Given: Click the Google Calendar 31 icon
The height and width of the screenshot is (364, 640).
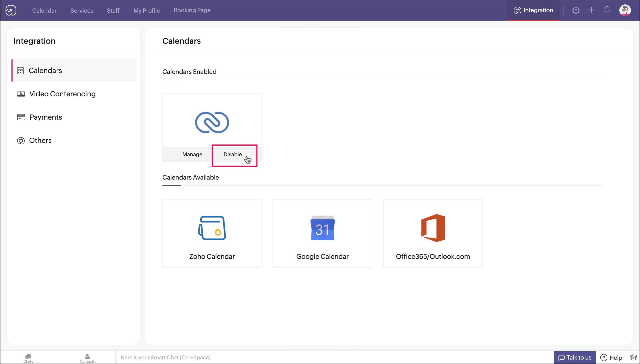Looking at the screenshot, I should (323, 228).
